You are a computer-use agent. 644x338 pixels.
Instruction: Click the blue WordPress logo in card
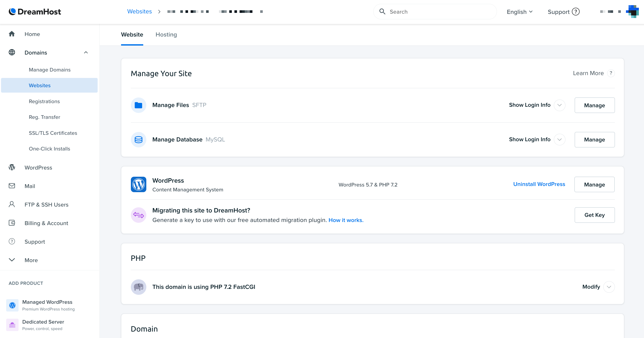coord(139,184)
